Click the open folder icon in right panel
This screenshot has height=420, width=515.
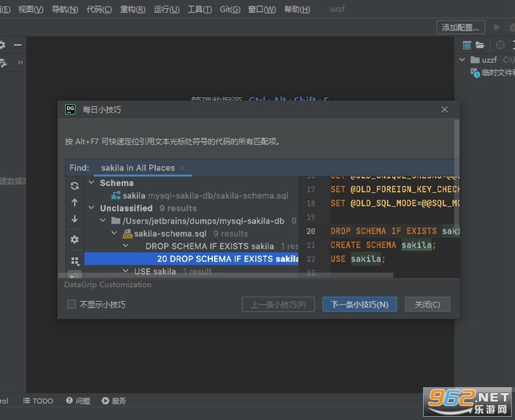(480, 45)
